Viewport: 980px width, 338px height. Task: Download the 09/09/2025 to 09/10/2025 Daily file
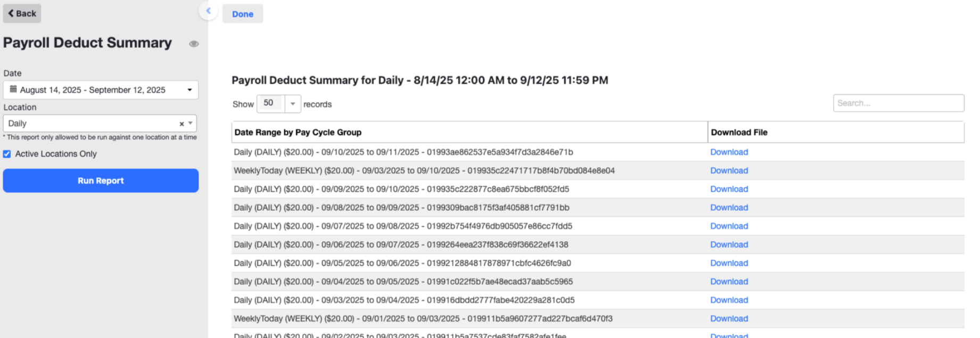tap(729, 189)
